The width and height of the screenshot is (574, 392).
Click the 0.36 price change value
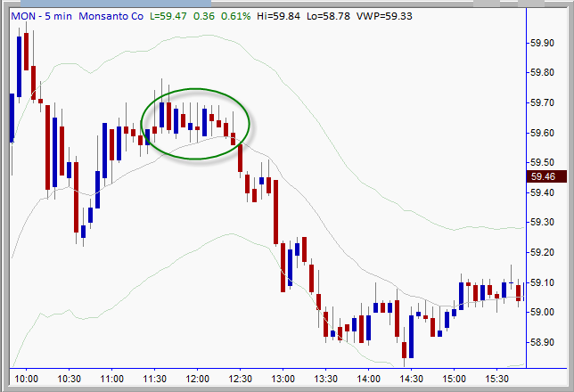coord(204,16)
